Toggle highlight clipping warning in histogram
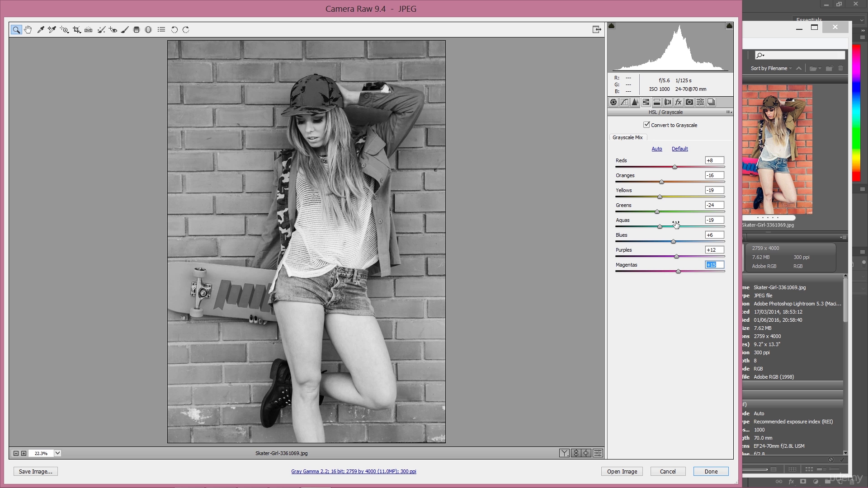 pos(729,26)
